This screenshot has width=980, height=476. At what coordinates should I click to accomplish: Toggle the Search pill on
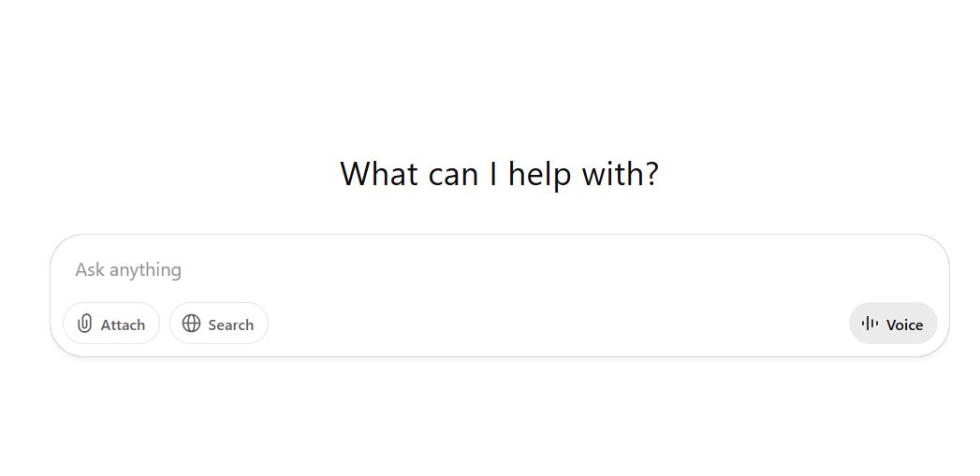click(x=219, y=324)
